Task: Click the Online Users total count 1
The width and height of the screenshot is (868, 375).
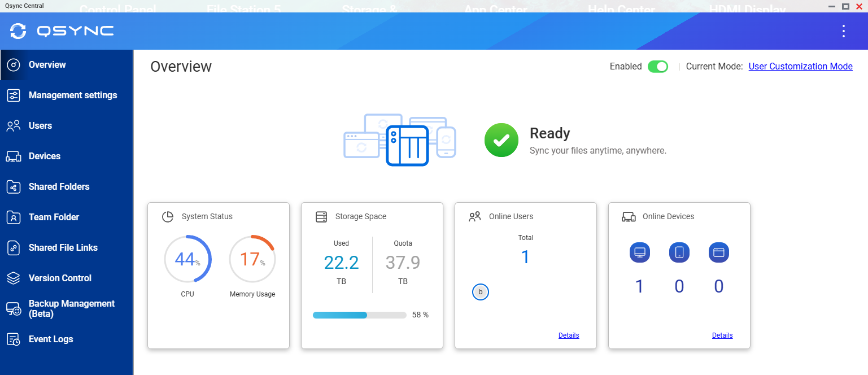Action: tap(525, 258)
